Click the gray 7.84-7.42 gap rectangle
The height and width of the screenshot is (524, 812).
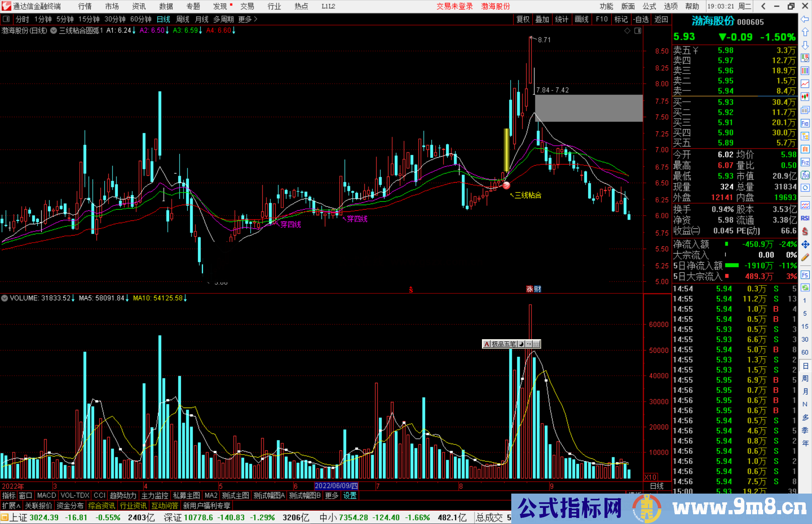pos(588,108)
